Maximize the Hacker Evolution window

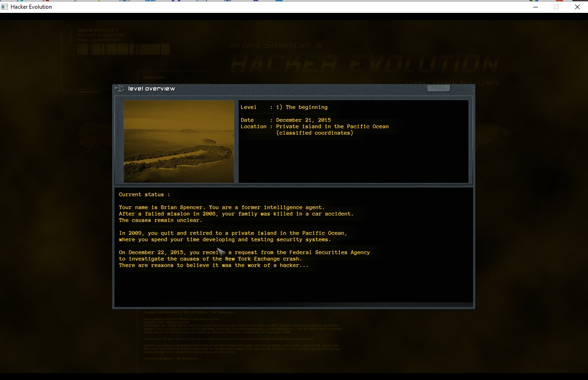coord(556,7)
